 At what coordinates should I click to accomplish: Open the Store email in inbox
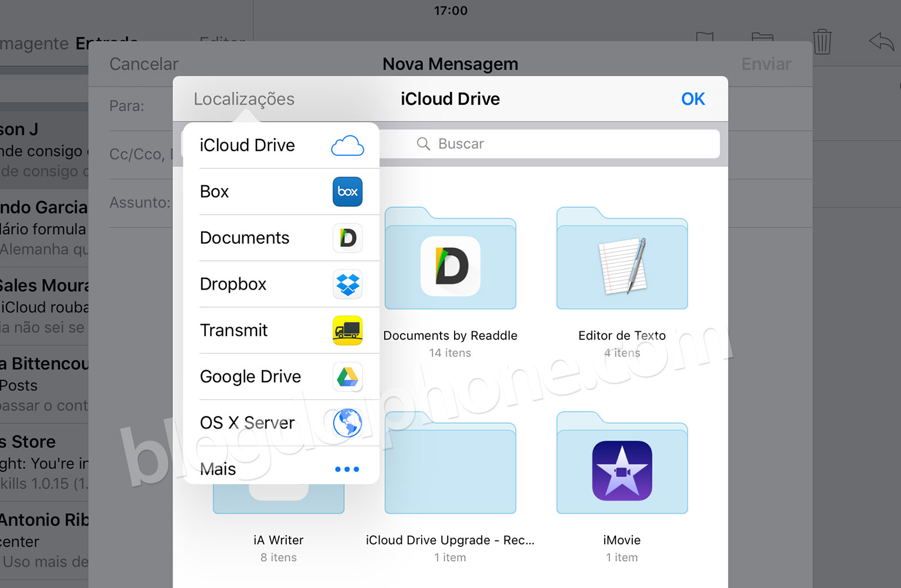pos(44,463)
